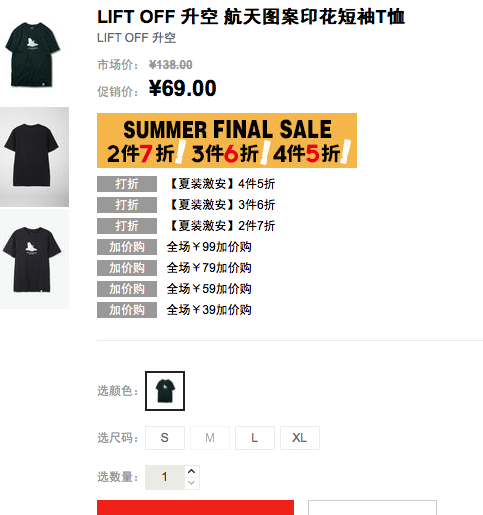Click the red purchase button
Screen dimensions: 483x515
(195, 507)
